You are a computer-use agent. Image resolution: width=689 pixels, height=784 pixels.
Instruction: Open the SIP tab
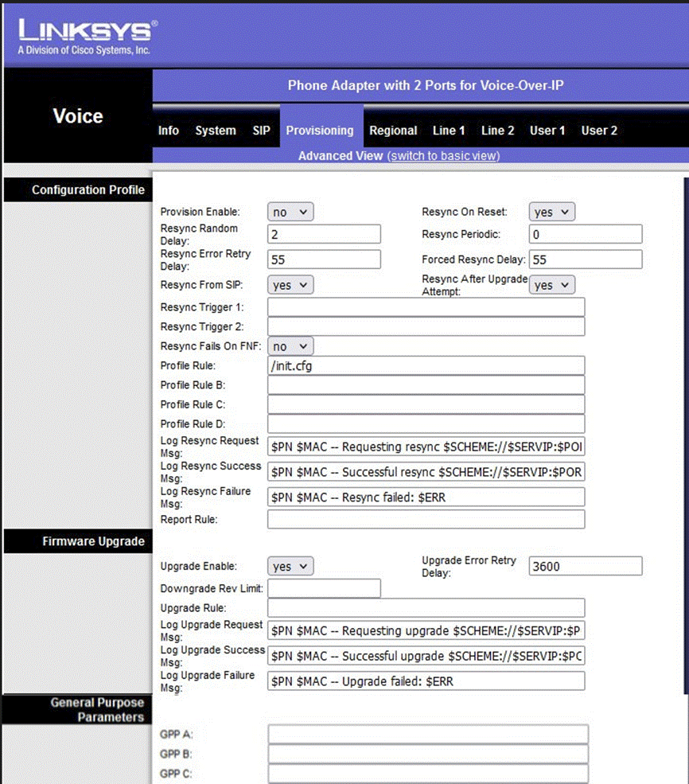(x=261, y=131)
